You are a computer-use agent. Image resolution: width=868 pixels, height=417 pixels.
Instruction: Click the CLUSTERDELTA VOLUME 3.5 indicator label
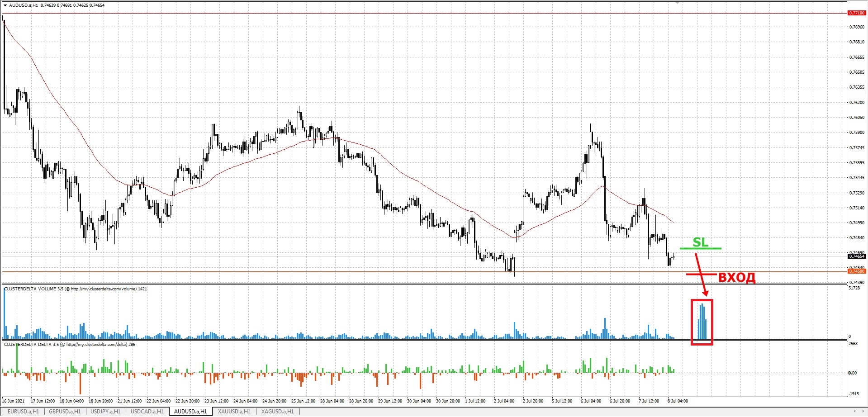76,289
